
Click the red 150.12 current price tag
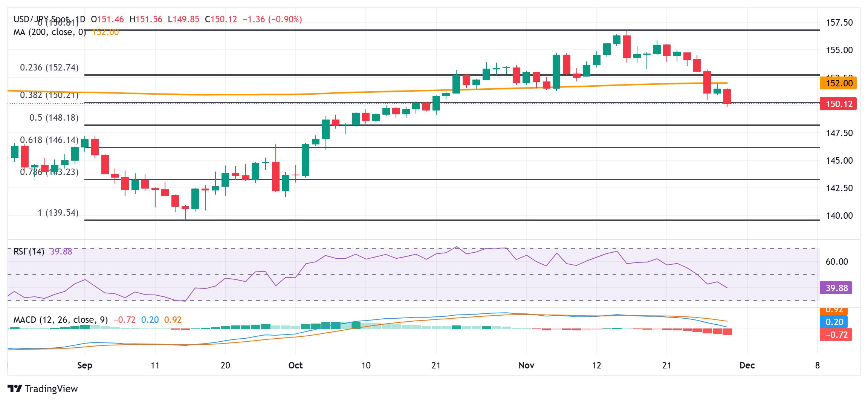[x=838, y=104]
